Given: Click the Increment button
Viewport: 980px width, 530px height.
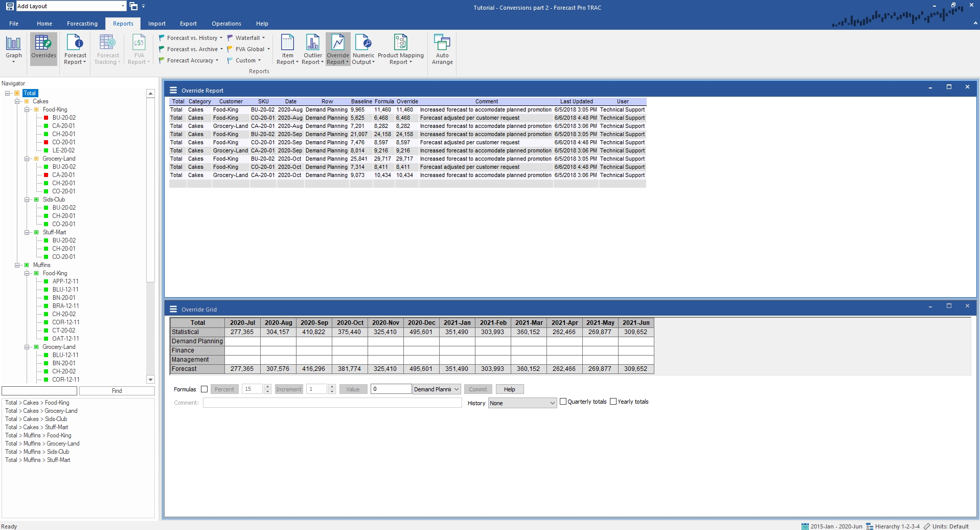Looking at the screenshot, I should 289,389.
